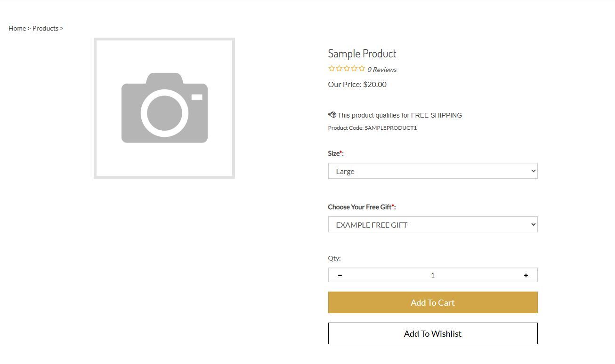Decrease quantity with the minus control
The height and width of the screenshot is (364, 615).
tap(340, 275)
